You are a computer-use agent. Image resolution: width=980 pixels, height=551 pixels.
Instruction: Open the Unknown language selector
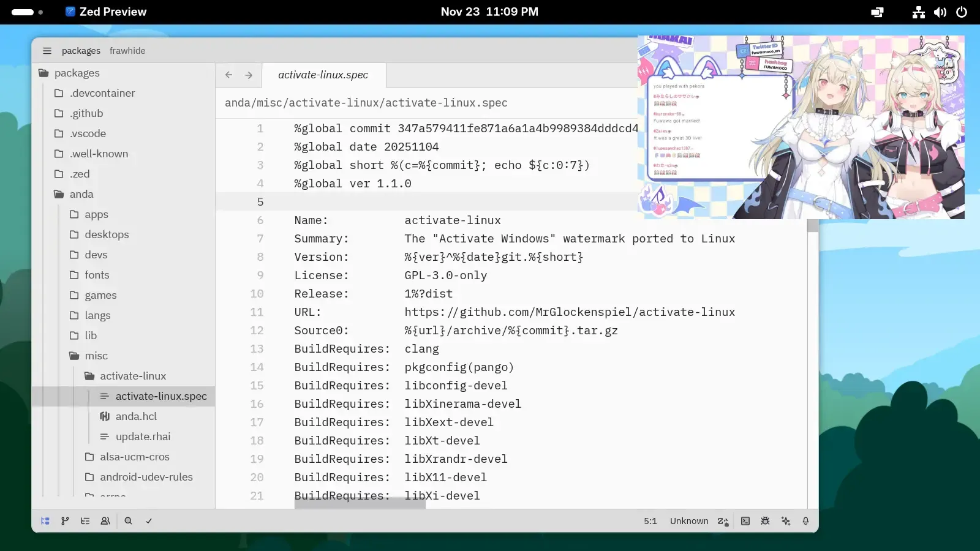point(688,521)
